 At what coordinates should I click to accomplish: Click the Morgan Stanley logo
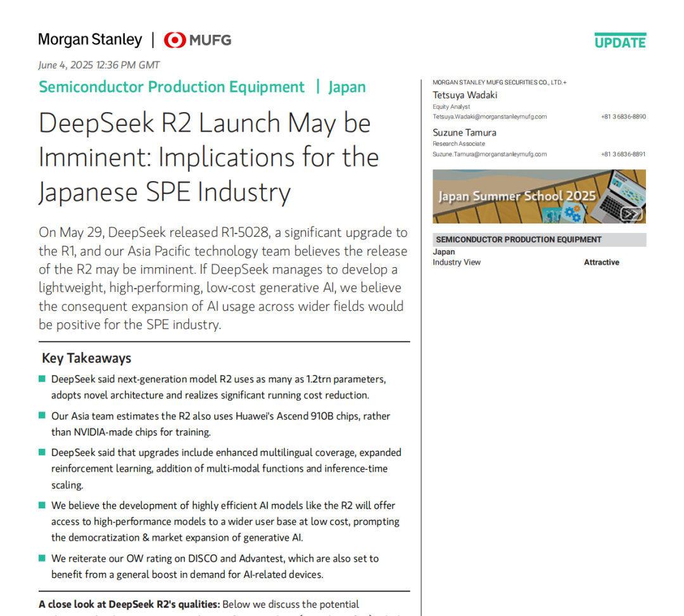pos(90,40)
